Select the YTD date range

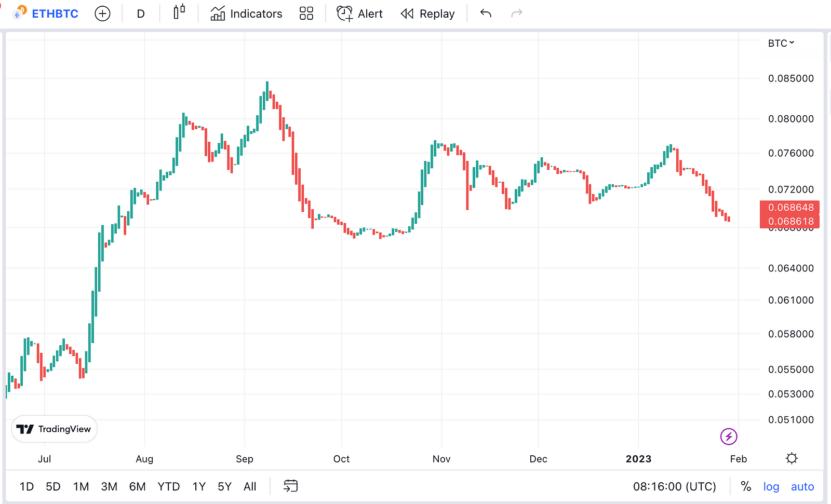pyautogui.click(x=169, y=486)
